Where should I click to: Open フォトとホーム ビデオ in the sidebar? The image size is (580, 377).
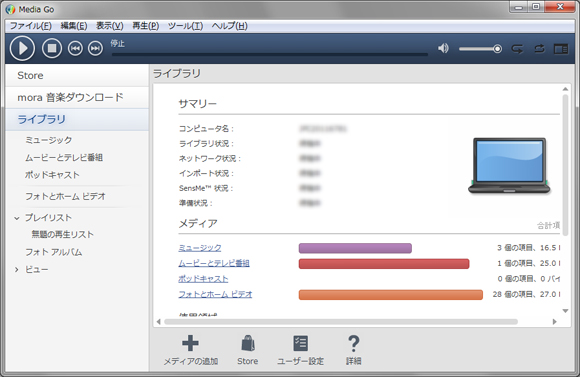[65, 196]
